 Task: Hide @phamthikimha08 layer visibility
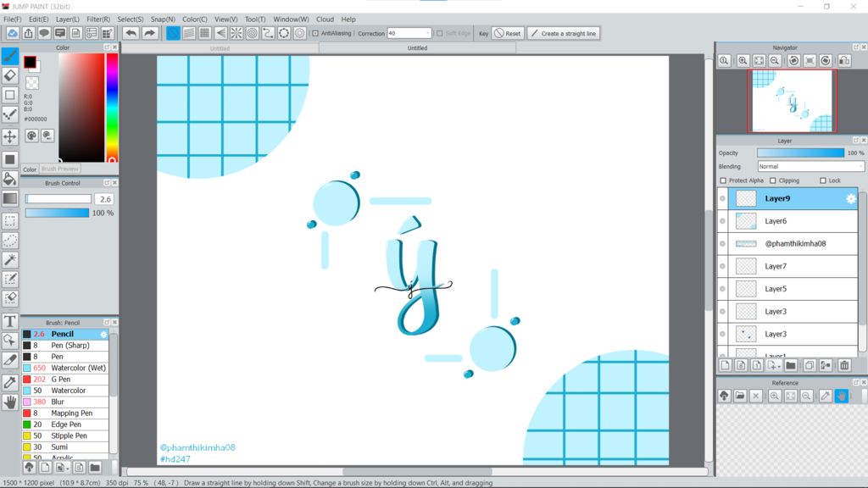(722, 243)
